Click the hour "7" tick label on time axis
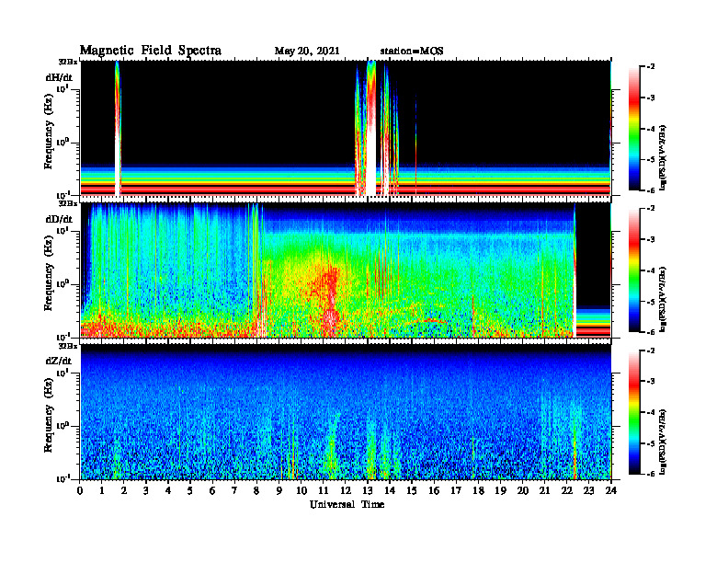The width and height of the screenshot is (728, 563). click(234, 490)
